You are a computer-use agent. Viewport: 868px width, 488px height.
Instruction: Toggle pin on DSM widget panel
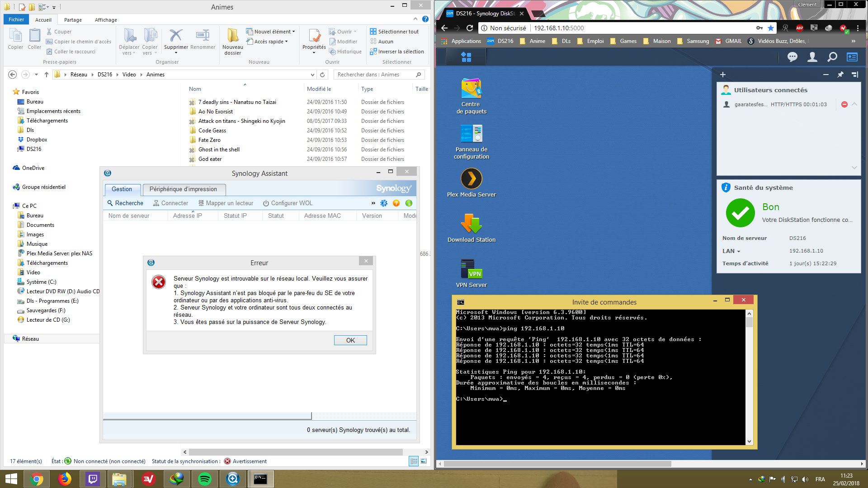coord(840,75)
